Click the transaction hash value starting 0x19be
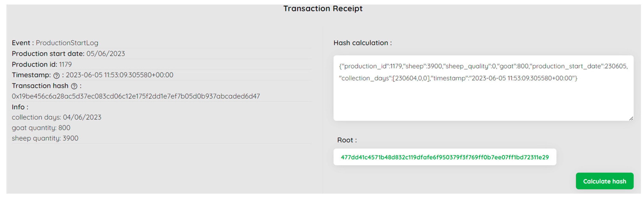Screen dimensions: 644x198 (136, 96)
